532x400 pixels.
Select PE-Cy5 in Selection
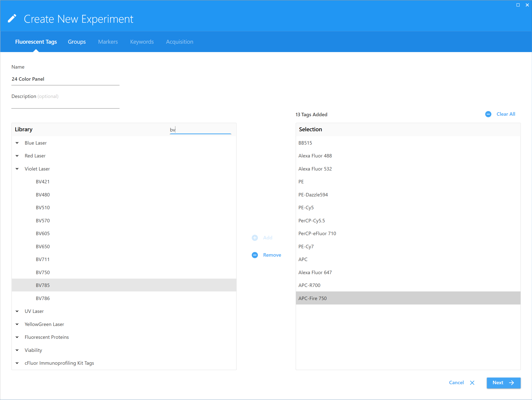(408, 208)
